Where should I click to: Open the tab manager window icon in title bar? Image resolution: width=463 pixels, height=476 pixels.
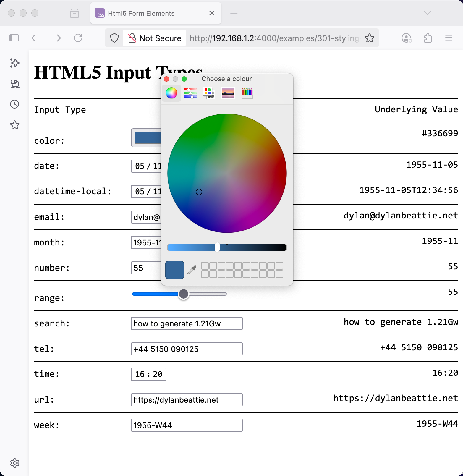[75, 13]
